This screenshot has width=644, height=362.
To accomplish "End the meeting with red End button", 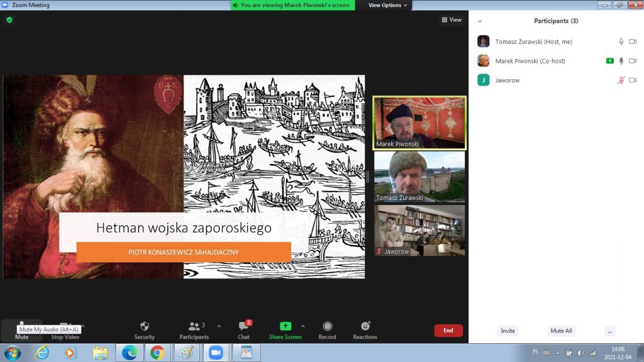I will click(448, 331).
